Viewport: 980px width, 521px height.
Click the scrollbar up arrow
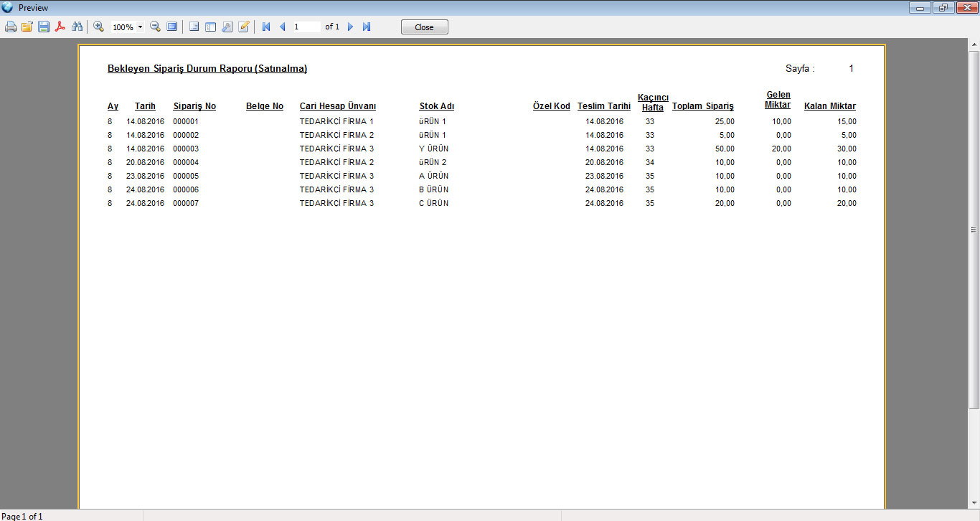coord(974,44)
